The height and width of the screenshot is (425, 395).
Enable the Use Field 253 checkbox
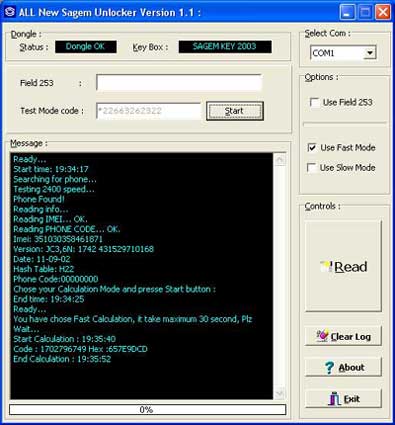[x=314, y=102]
